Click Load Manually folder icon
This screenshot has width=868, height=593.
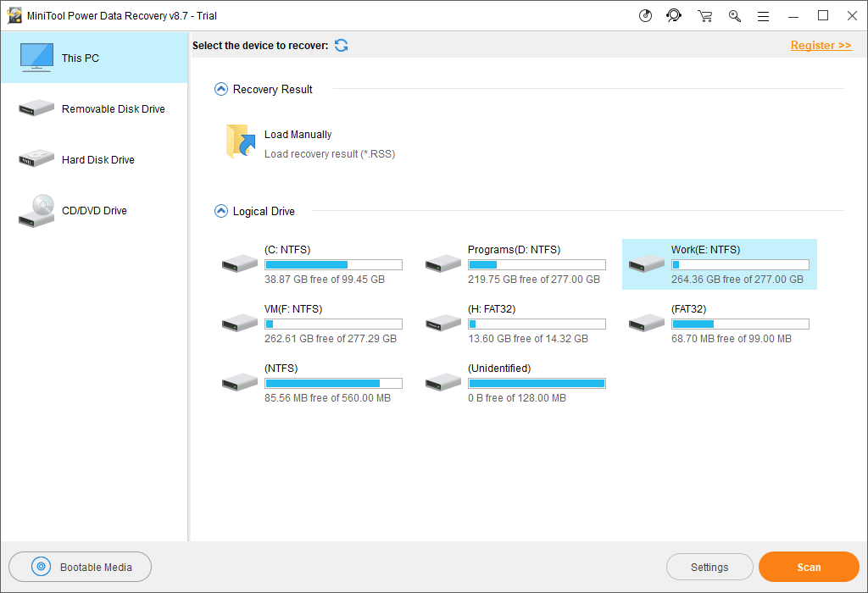point(241,142)
